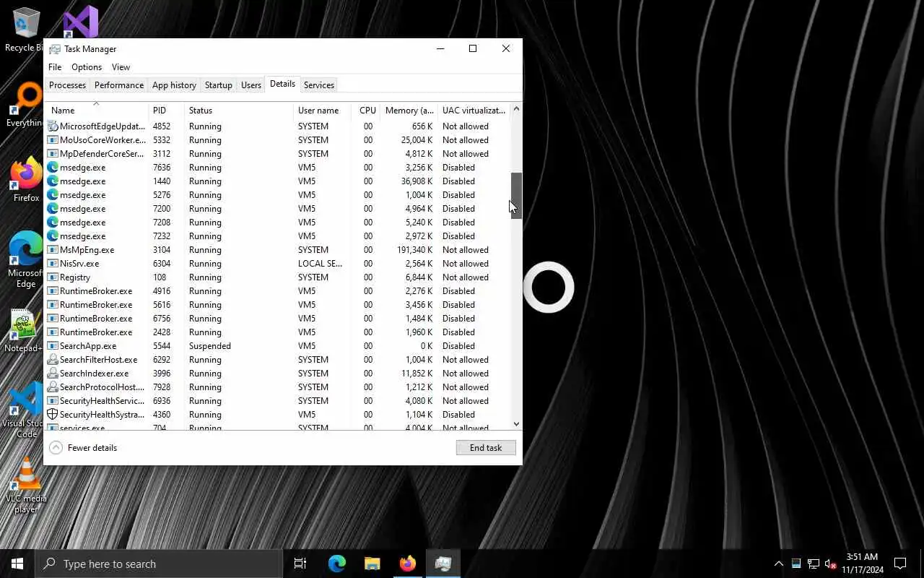This screenshot has height=578, width=924.
Task: Open the Firefox desktop shortcut
Action: click(x=26, y=179)
